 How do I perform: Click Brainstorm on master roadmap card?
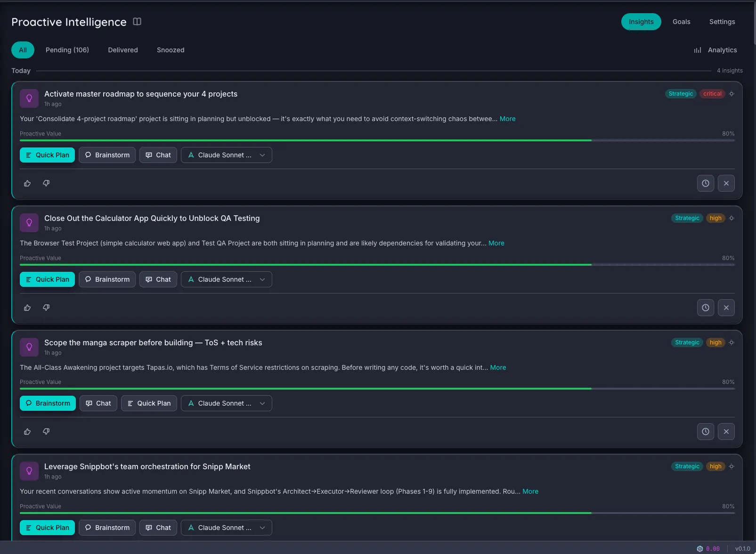[x=107, y=155]
